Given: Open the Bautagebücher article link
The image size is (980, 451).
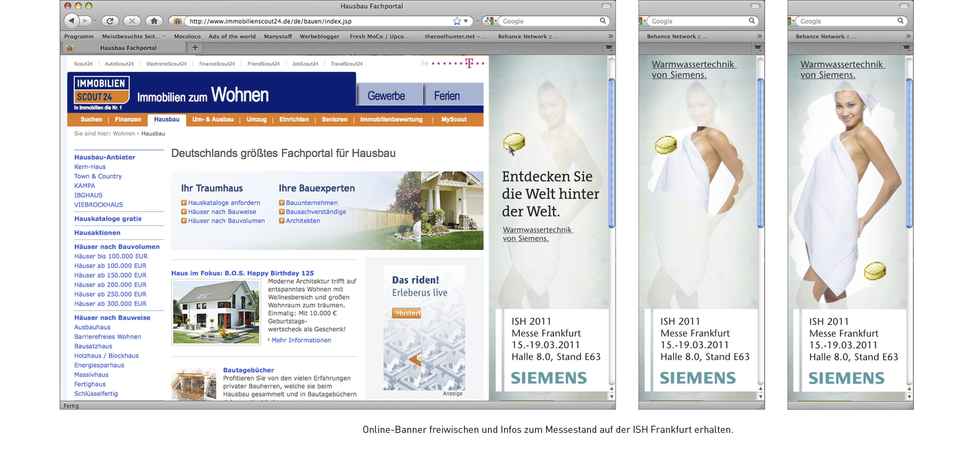Looking at the screenshot, I should (x=248, y=370).
